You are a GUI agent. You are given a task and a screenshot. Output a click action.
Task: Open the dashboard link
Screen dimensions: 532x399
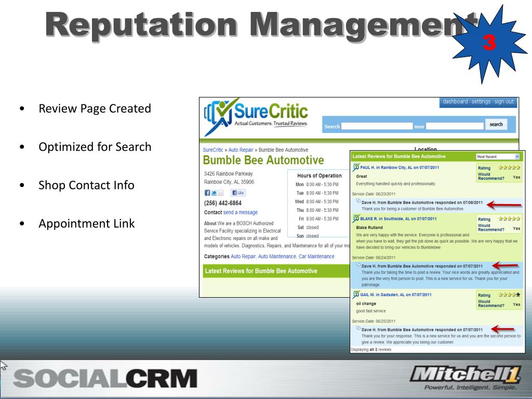(x=455, y=101)
